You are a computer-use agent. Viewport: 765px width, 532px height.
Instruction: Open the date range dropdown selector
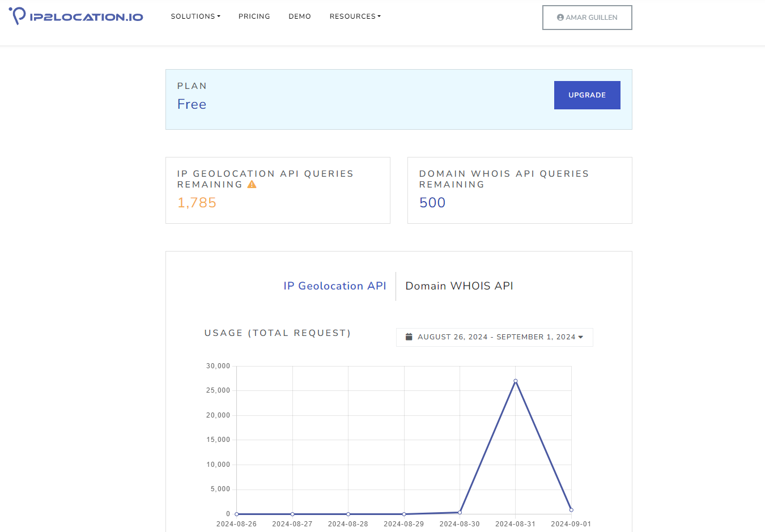click(494, 337)
